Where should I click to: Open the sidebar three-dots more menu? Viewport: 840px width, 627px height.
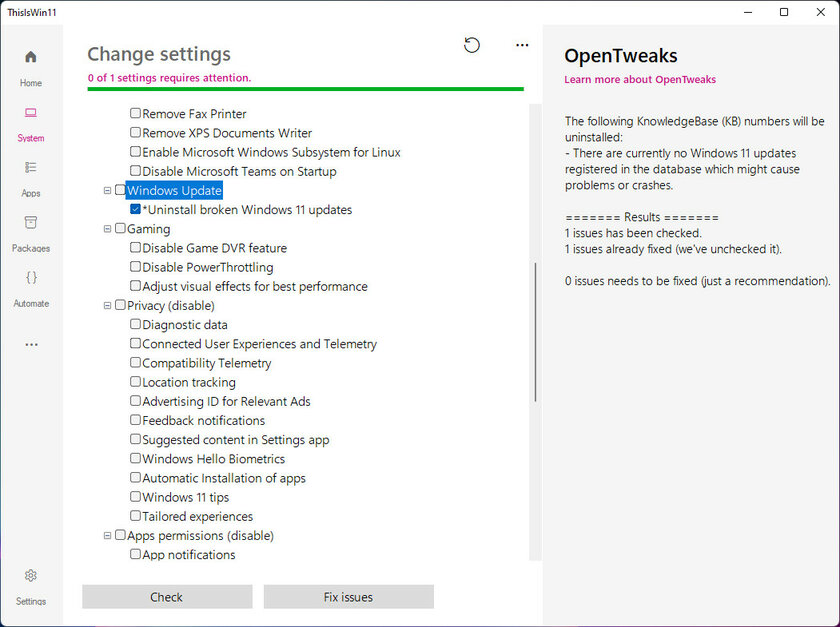point(31,345)
